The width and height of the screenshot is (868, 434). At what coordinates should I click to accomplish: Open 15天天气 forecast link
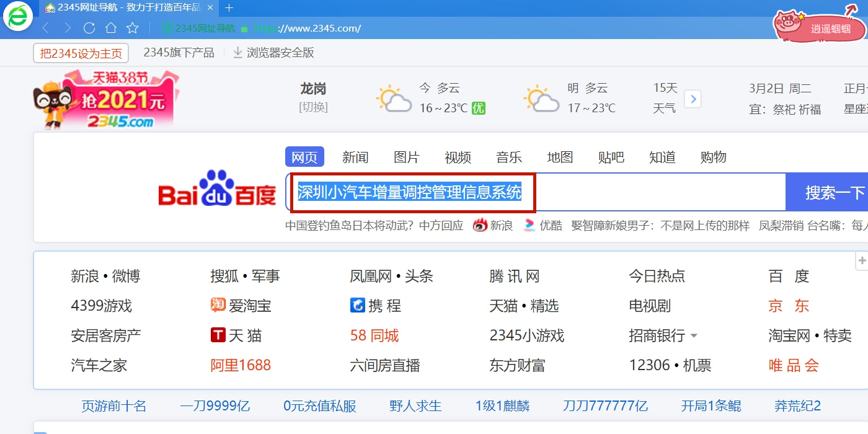[x=665, y=99]
